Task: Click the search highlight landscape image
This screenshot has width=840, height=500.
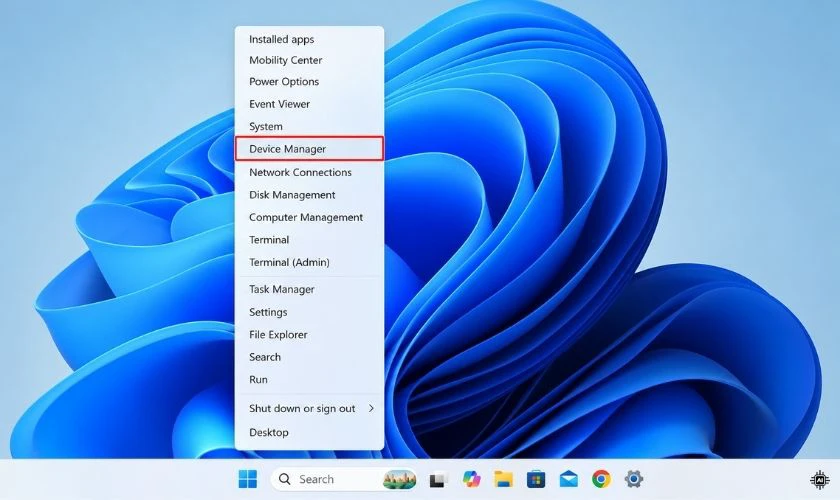Action: [399, 479]
